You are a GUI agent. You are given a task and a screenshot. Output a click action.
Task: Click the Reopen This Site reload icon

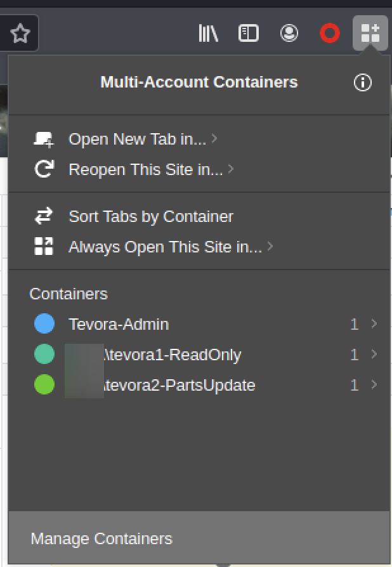pos(44,169)
